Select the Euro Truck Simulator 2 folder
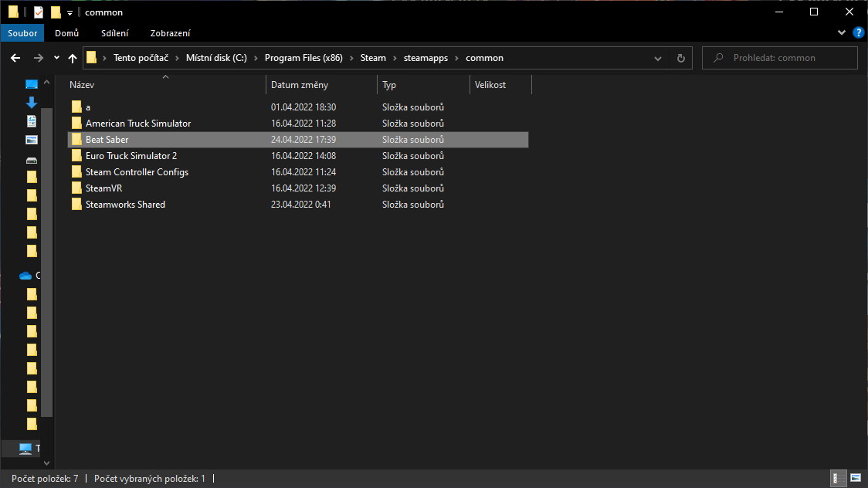Viewport: 868px width, 488px height. 298,156
